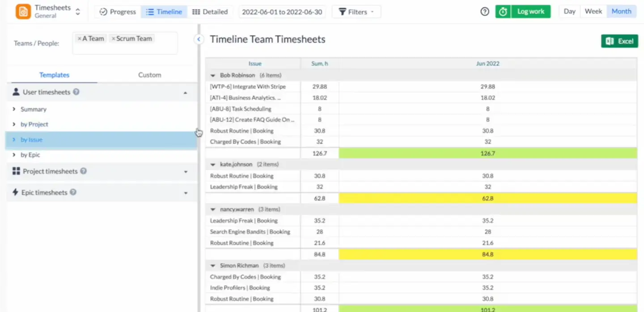
Task: Open the Custom templates tab
Action: [149, 75]
